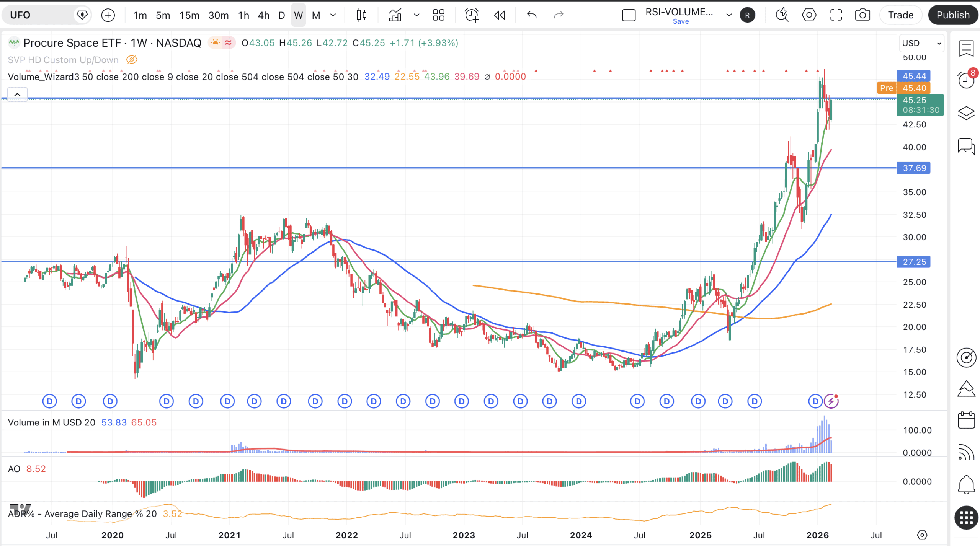
Task: Enter fullscreen mode
Action: tap(836, 15)
